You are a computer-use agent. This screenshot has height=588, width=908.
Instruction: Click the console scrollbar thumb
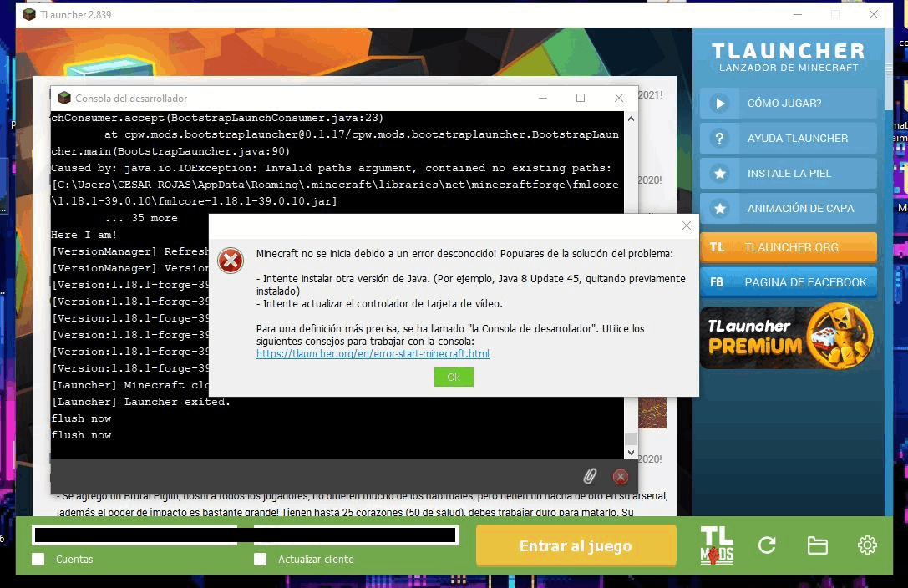click(632, 439)
